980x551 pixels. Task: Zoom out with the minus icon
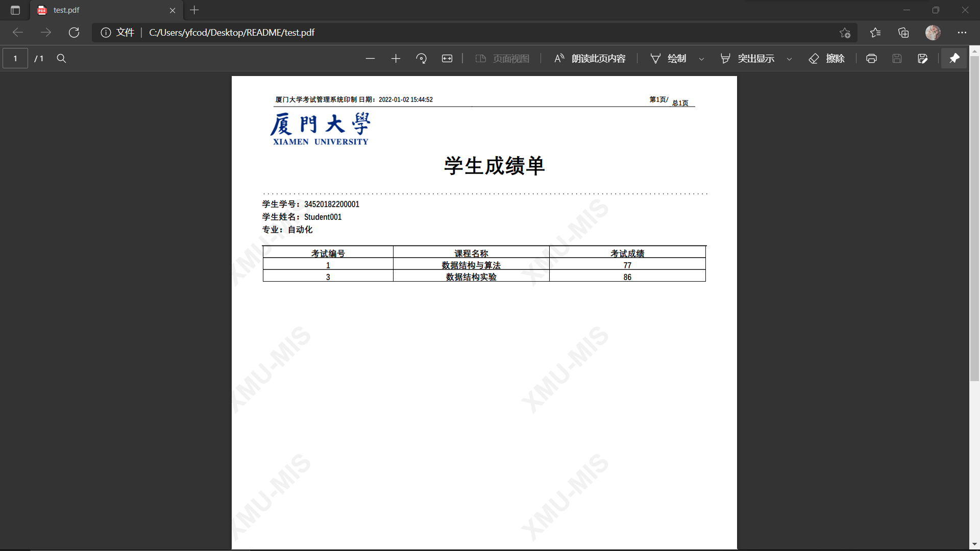click(370, 59)
